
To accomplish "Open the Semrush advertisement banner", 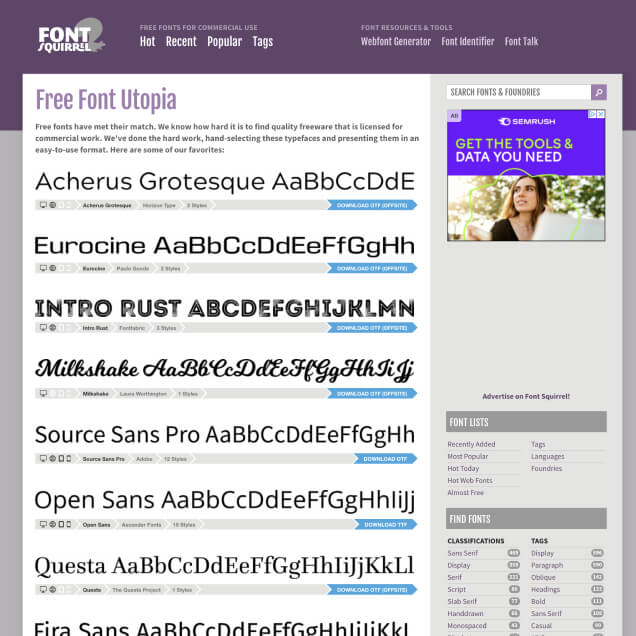I will point(526,175).
